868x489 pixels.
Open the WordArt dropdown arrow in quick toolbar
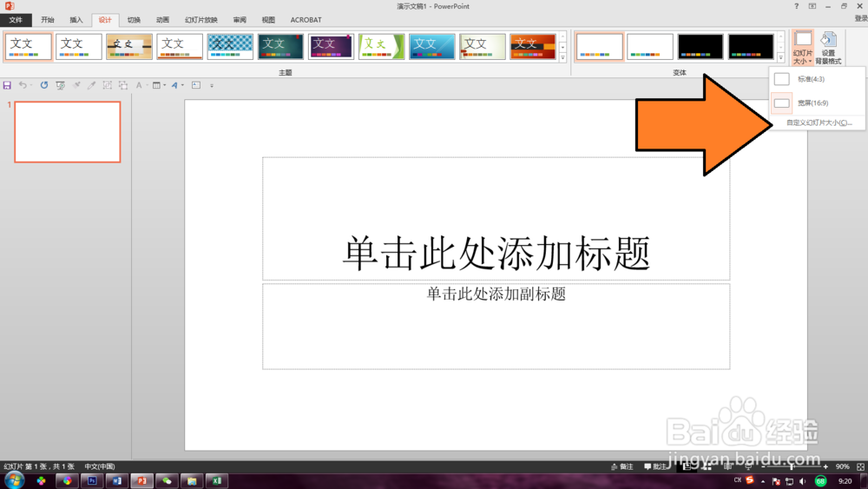pyautogui.click(x=182, y=85)
